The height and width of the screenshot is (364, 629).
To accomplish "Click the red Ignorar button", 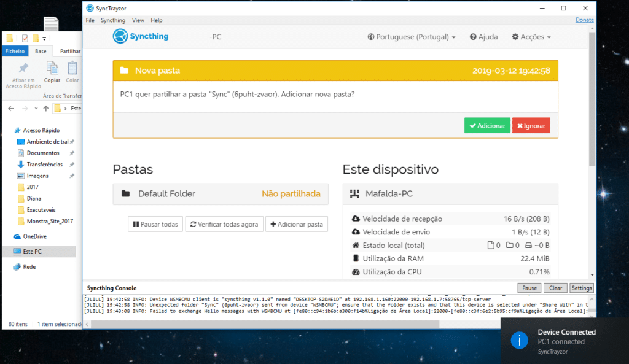I will [x=531, y=125].
